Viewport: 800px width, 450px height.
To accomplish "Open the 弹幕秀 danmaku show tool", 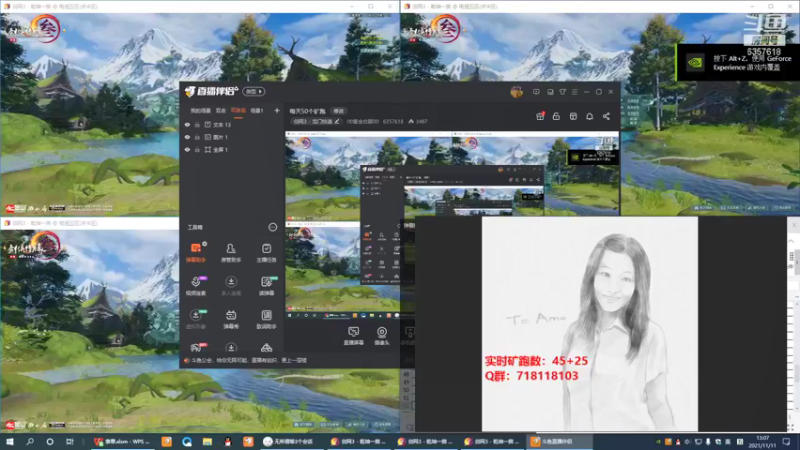I will pos(231,319).
